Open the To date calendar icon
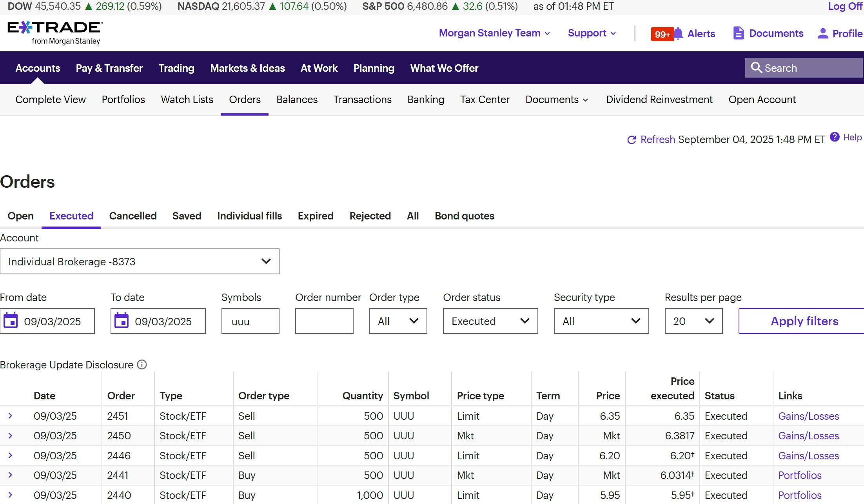The width and height of the screenshot is (864, 504). (122, 321)
